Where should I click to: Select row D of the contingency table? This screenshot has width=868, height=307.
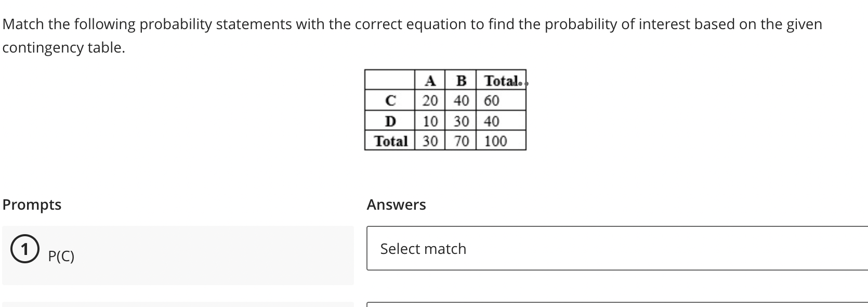390,121
